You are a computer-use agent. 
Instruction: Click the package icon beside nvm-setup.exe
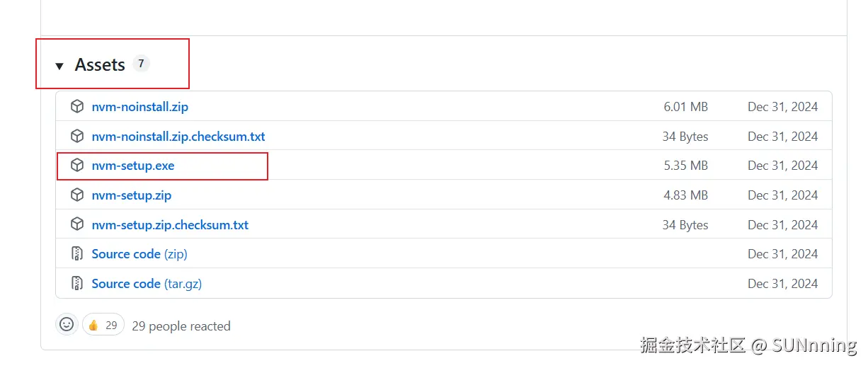click(77, 166)
